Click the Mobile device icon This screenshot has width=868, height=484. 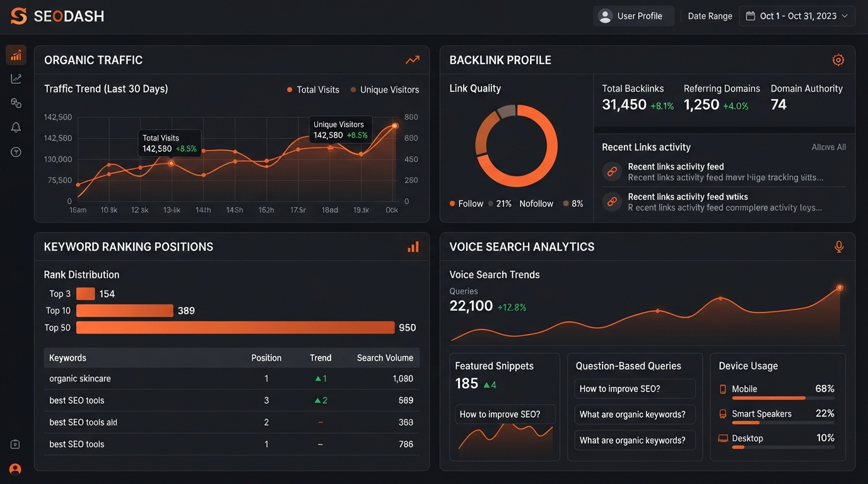(x=723, y=389)
